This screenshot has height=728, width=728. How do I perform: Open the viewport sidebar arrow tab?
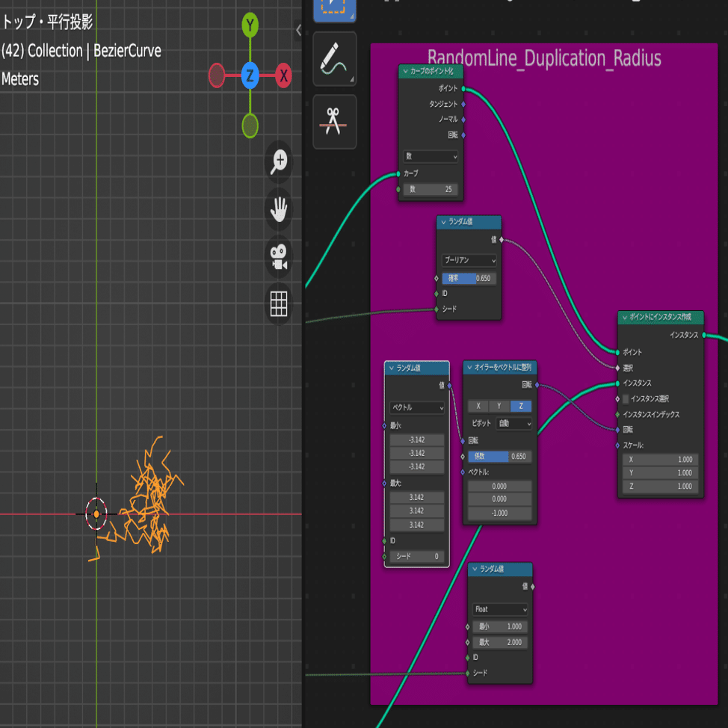pos(298,31)
